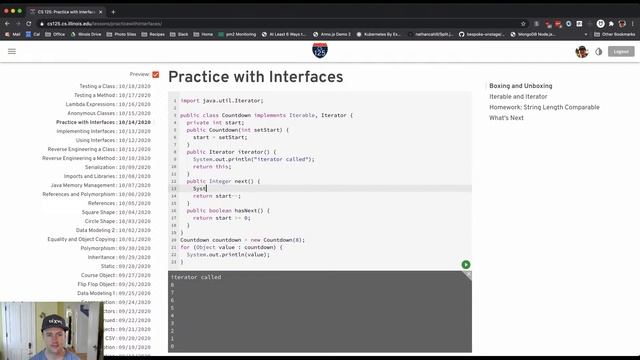Screen dimensions: 640x360
Task: Open the Illinois Drive bookmark
Action: click(86, 34)
